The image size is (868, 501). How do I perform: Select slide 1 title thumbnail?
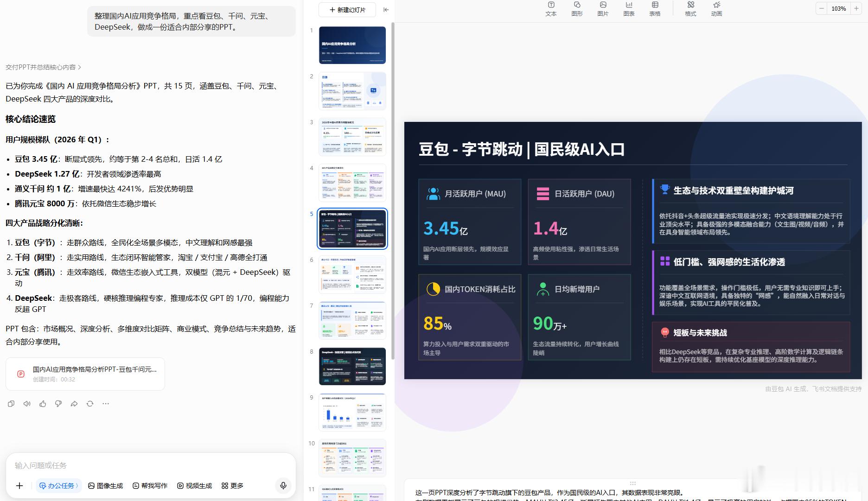click(352, 45)
